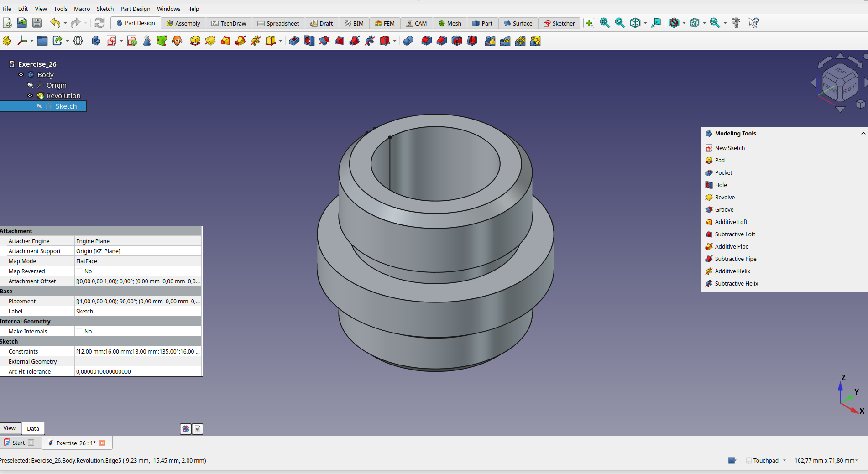Collapse the Modeling Tools panel
868x474 pixels.
(x=863, y=134)
